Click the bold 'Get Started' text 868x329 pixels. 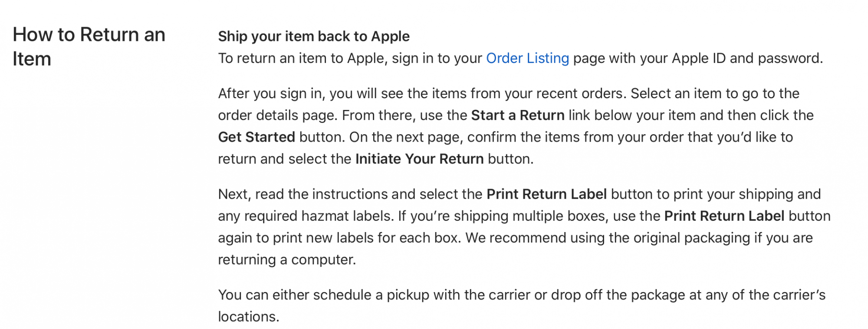click(x=256, y=137)
